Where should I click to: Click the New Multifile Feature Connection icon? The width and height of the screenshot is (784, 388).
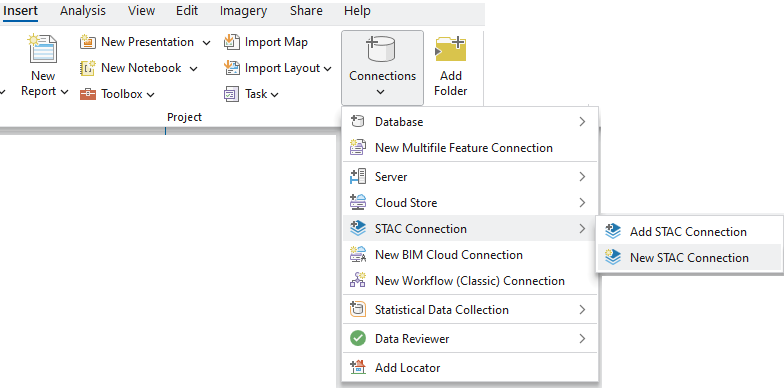point(358,148)
